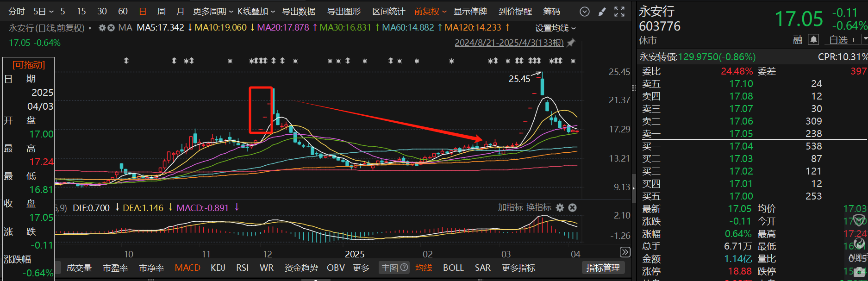The image size is (868, 281).
Task: Open MACD indicator settings gear
Action: click(x=560, y=207)
